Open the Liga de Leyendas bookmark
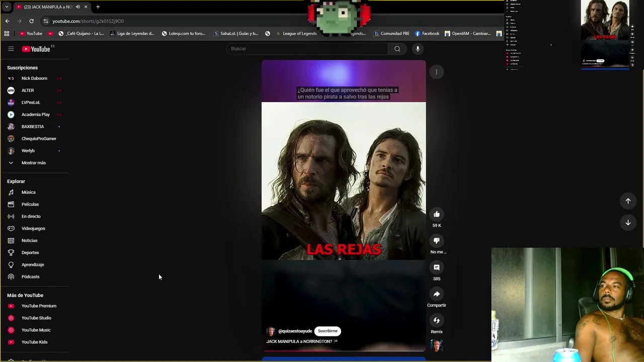This screenshot has height=362, width=644. pos(132,34)
